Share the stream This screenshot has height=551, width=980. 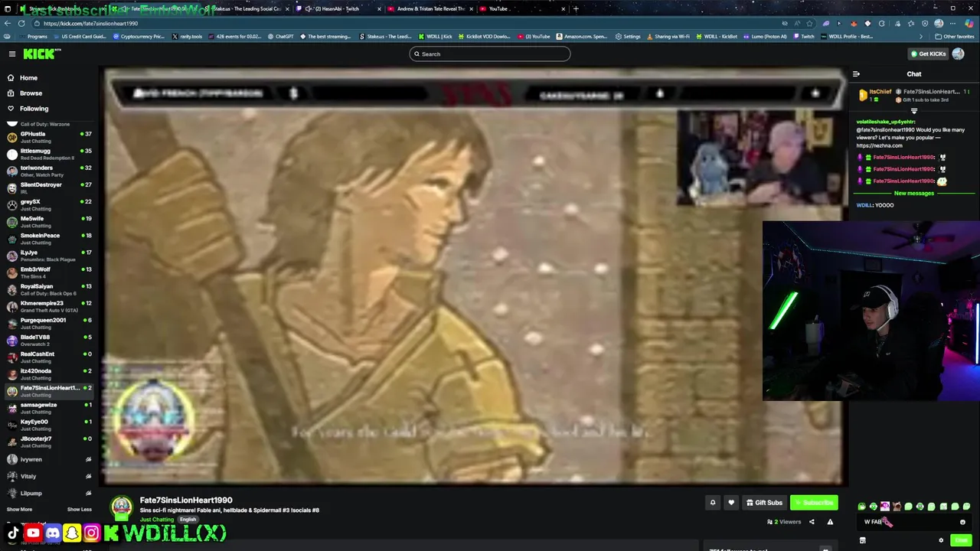coord(812,522)
